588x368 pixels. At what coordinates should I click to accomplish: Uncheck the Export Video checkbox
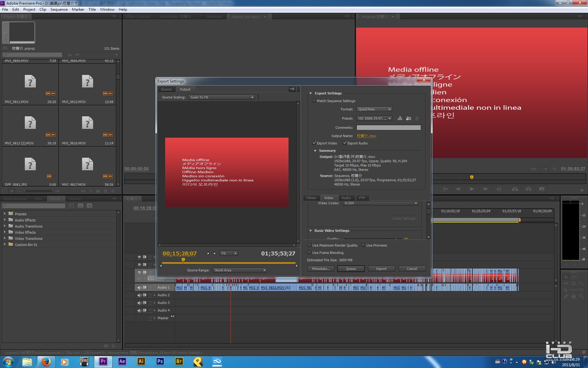click(x=314, y=143)
